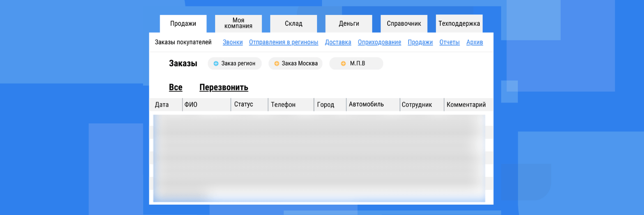Go to the Деньги tab
Image resolution: width=644 pixels, height=215 pixels.
(x=349, y=24)
